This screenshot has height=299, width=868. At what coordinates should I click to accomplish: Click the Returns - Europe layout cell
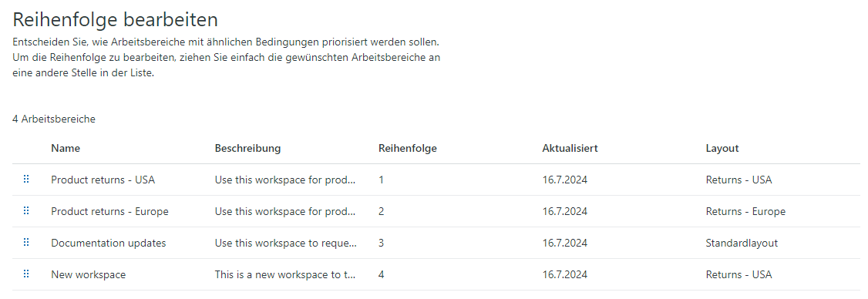click(x=745, y=211)
